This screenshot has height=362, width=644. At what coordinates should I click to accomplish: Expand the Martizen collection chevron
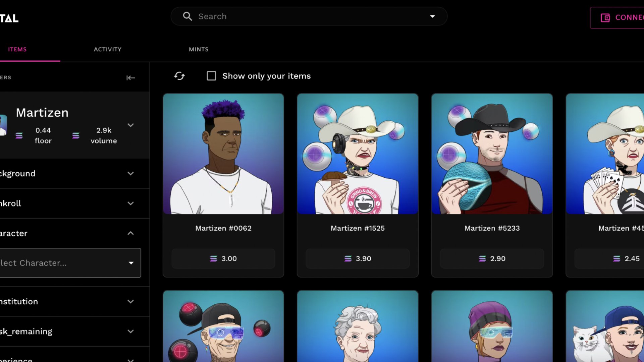tap(131, 125)
